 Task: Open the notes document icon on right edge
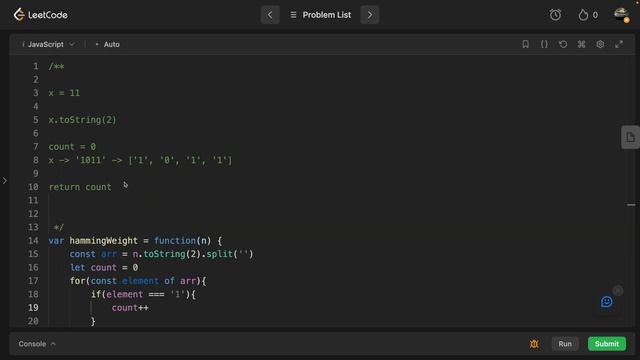(630, 137)
